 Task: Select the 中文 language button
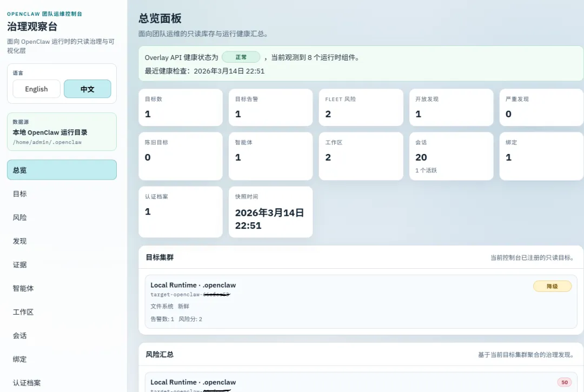coord(88,89)
